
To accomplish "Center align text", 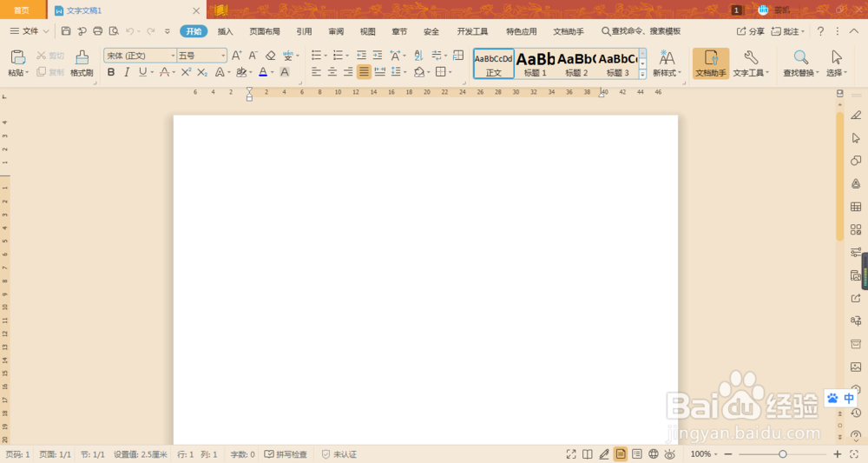I will pos(332,71).
